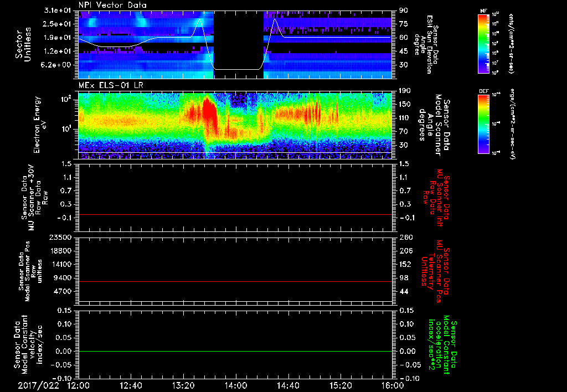Click the 'Model Scanner Angle degrees' label
This screenshot has width=567, height=392.
coord(435,125)
